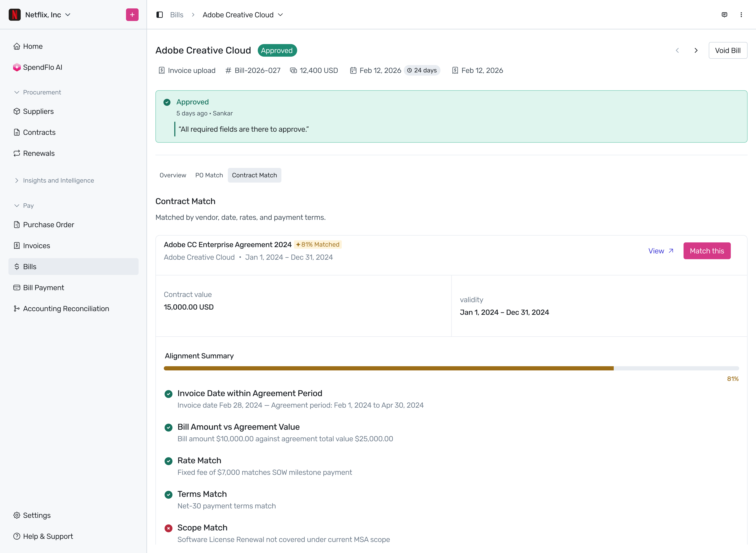Open Suppliers page
756x553 pixels.
pos(73,111)
